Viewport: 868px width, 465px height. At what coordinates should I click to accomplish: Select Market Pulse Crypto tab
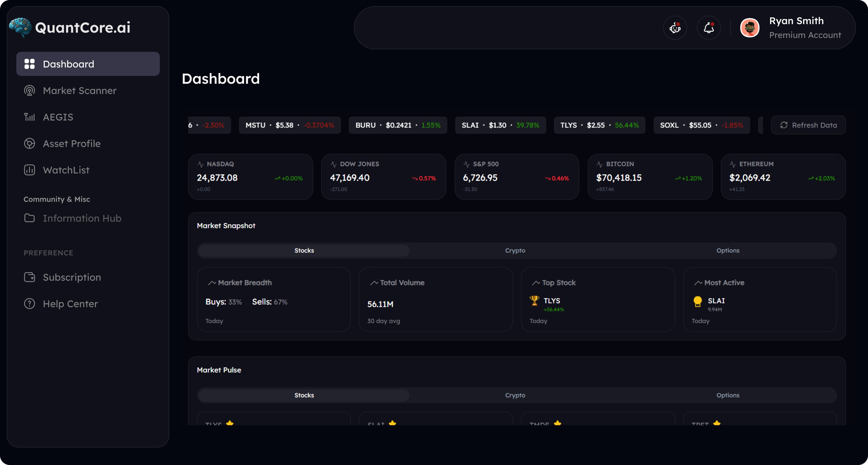[x=515, y=395]
